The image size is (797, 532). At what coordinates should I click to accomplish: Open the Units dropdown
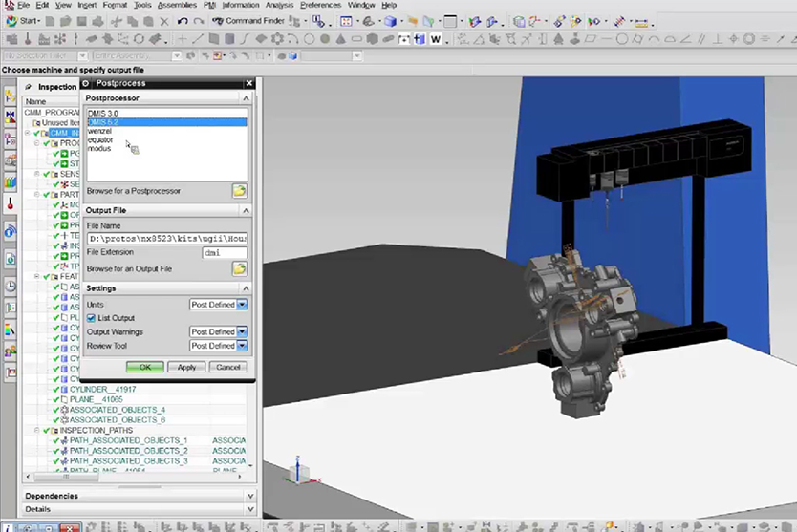click(242, 304)
